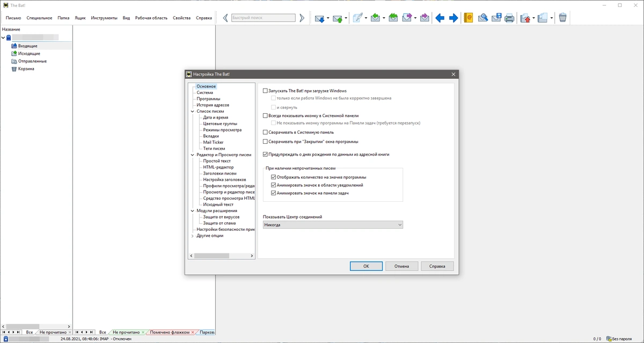Viewport: 644px width, 343px height.
Task: Click the Send queued mail toolbar icon
Action: [x=338, y=18]
